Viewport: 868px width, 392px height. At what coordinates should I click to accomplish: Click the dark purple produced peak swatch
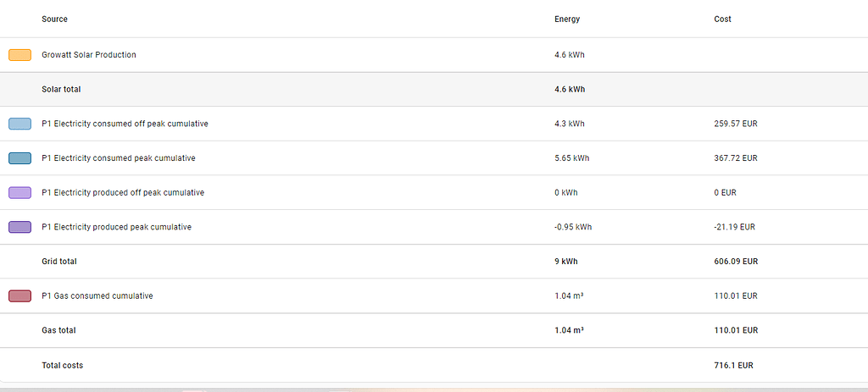point(19,227)
